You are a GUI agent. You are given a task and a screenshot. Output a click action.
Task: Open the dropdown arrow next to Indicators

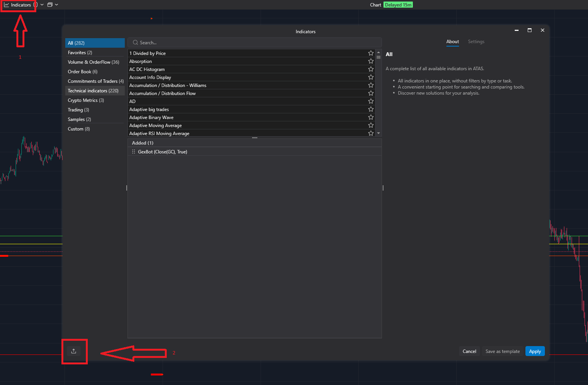point(42,5)
